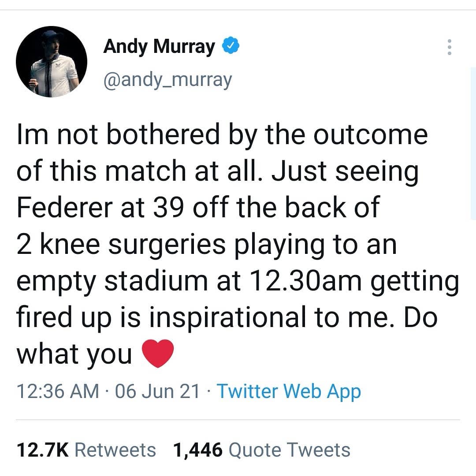This screenshot has height=476, width=476.
Task: Open Andy Murray's profile picture
Action: pos(52,62)
